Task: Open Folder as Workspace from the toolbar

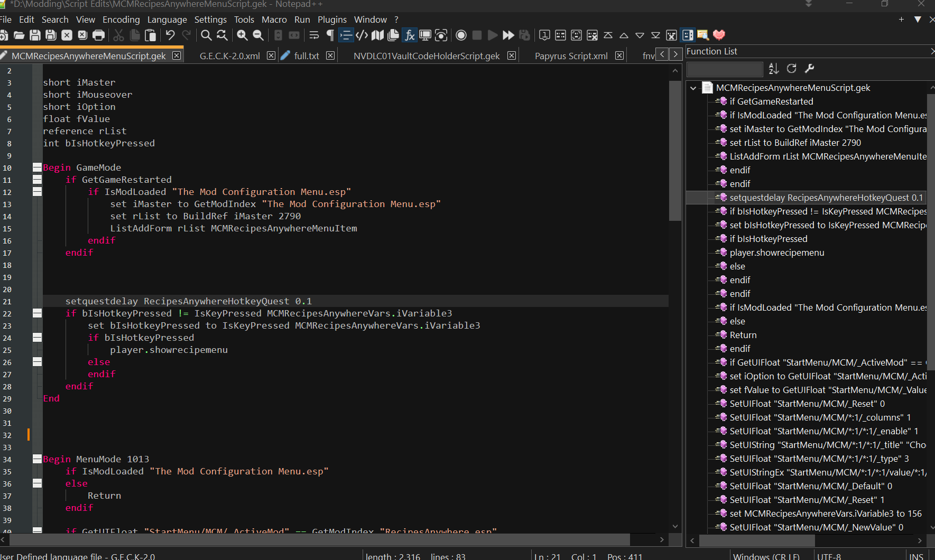Action: coord(425,35)
